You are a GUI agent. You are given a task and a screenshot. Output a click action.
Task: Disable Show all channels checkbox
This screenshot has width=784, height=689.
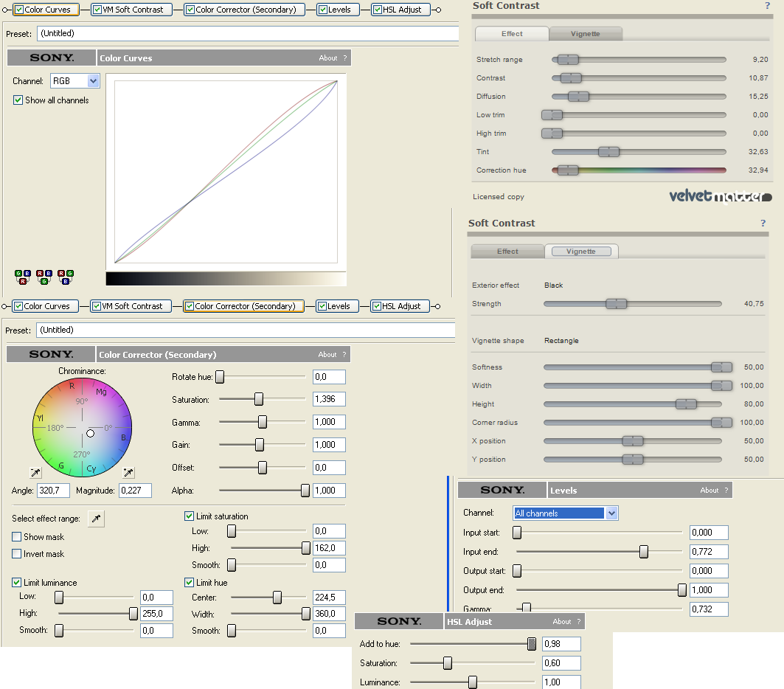(18, 100)
